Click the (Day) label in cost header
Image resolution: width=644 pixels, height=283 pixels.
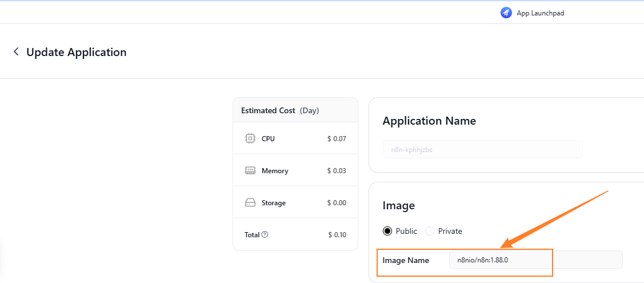309,110
